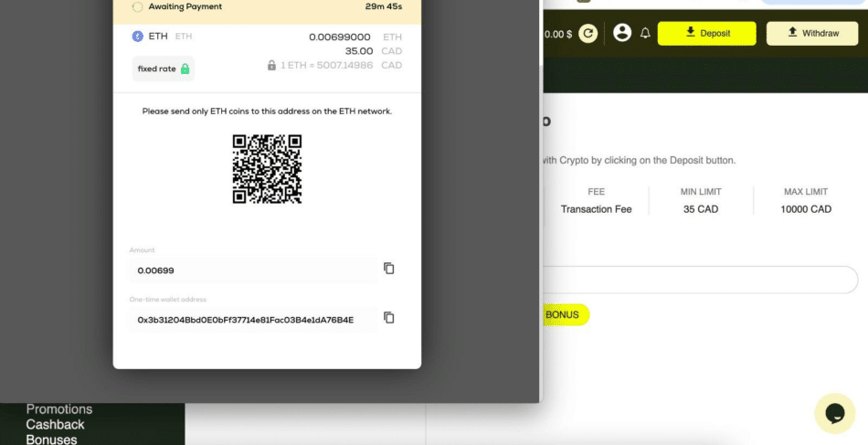Click the green fixed rate lock icon
868x445 pixels.
185,69
